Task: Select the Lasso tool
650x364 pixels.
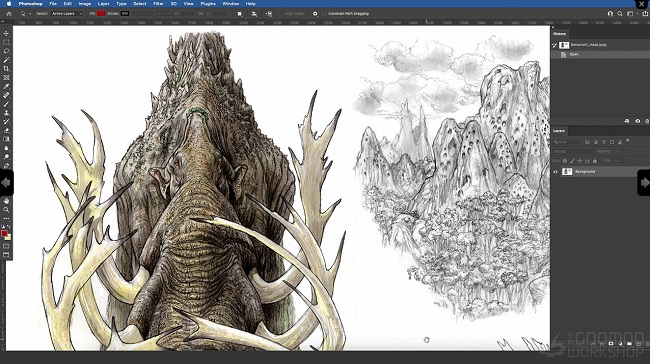Action: coord(6,51)
